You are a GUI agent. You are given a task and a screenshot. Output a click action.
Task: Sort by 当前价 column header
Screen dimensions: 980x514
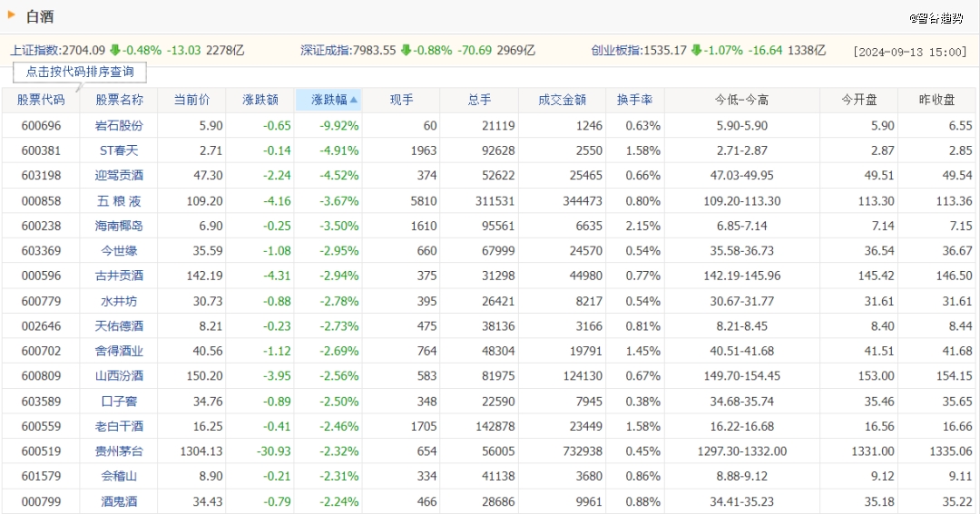click(x=191, y=100)
